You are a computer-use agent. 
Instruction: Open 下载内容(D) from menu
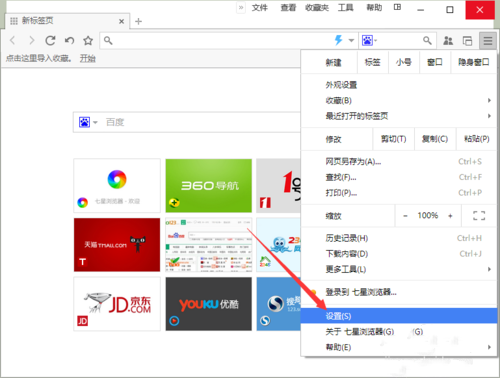click(399, 254)
